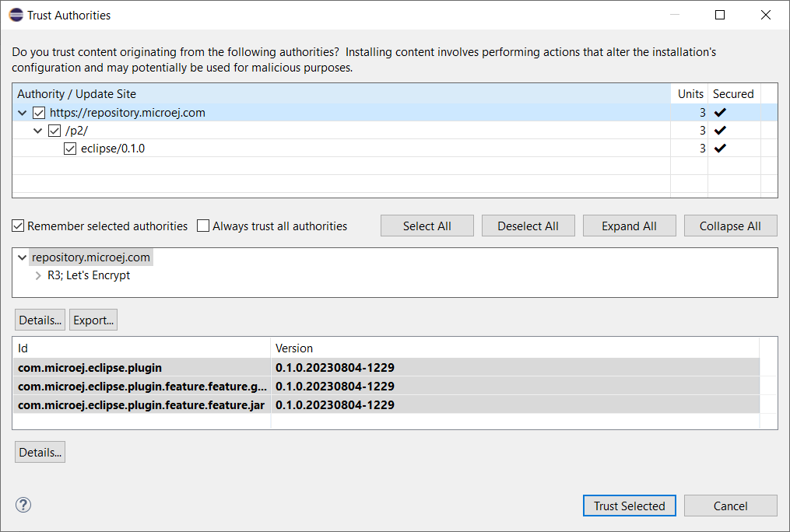Click Secured checkmark for repository.microej.com row
Viewport: 790px width, 532px height.
pos(720,113)
